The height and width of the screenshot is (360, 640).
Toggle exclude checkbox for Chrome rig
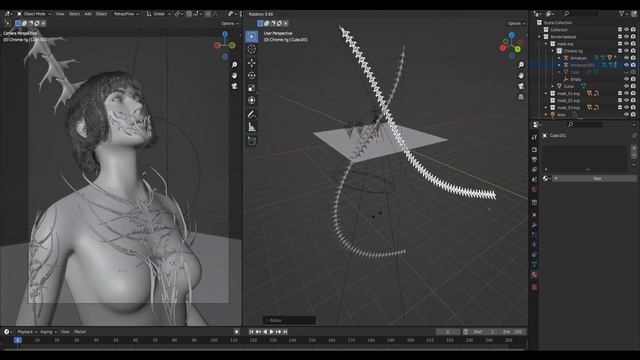tap(620, 51)
